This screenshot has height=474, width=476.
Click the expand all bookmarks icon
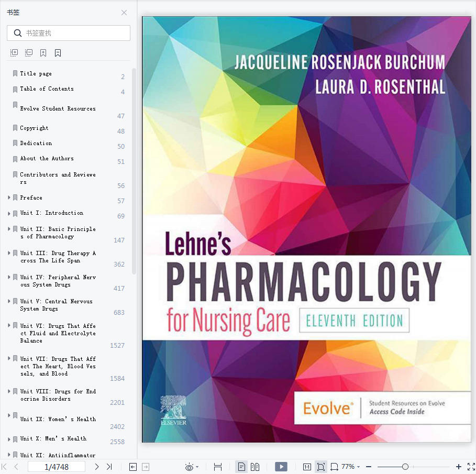(14, 53)
